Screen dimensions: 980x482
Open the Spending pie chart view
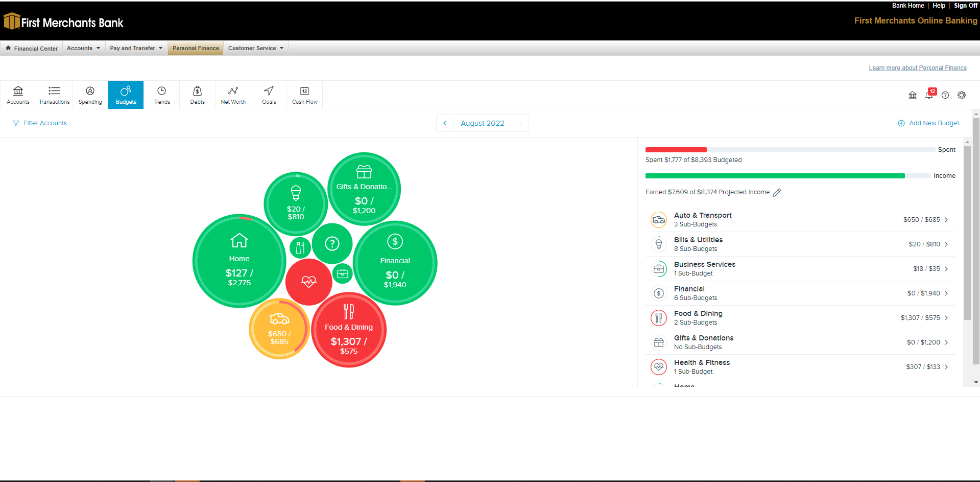click(90, 95)
